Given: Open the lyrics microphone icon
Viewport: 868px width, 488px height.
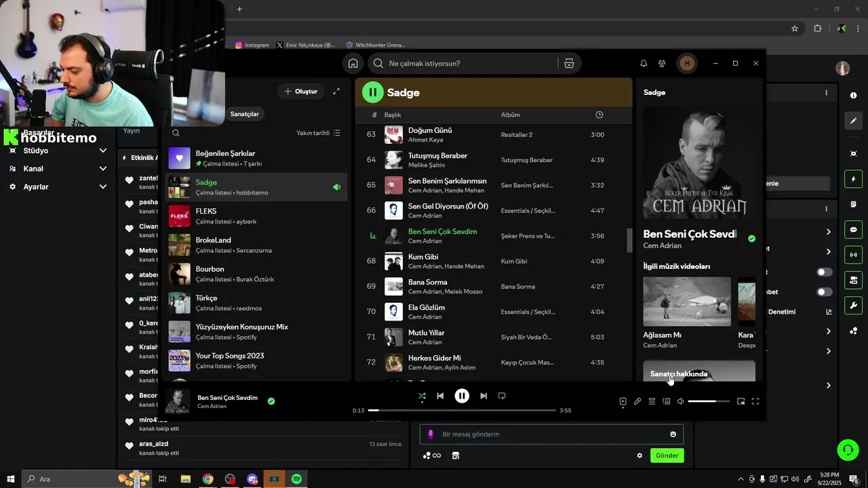Looking at the screenshot, I should [x=637, y=401].
